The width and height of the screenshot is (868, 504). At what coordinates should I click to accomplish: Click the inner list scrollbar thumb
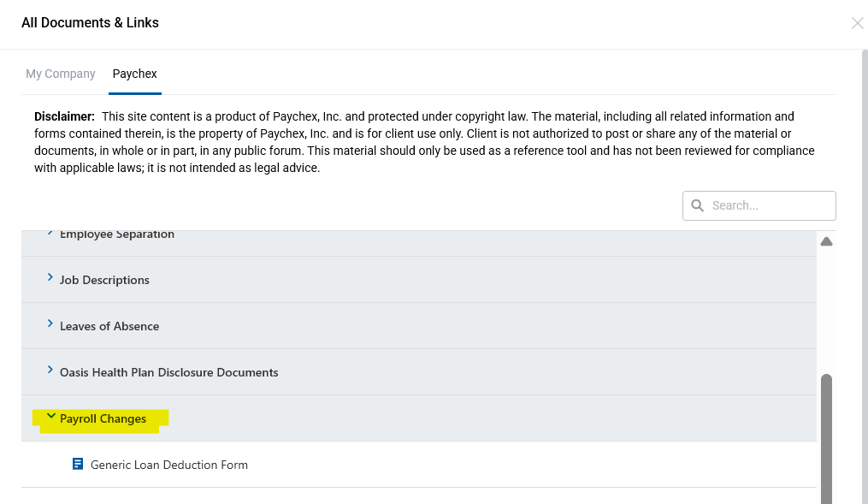(826, 439)
